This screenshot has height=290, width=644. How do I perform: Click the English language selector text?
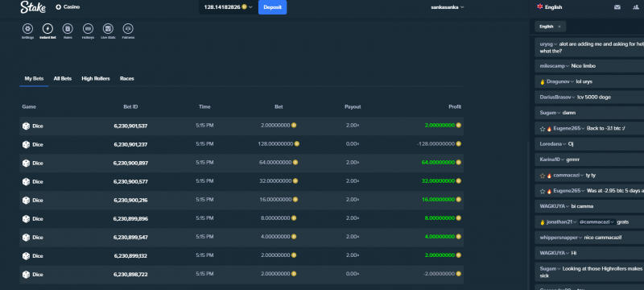pos(553,7)
